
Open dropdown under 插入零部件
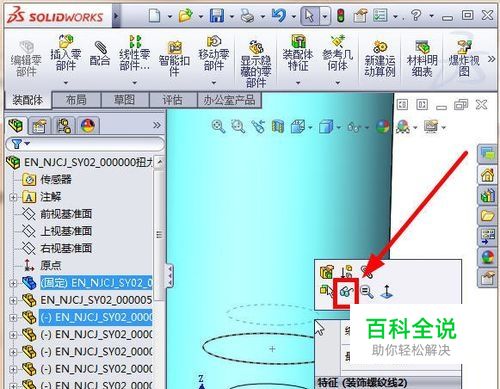coord(66,82)
